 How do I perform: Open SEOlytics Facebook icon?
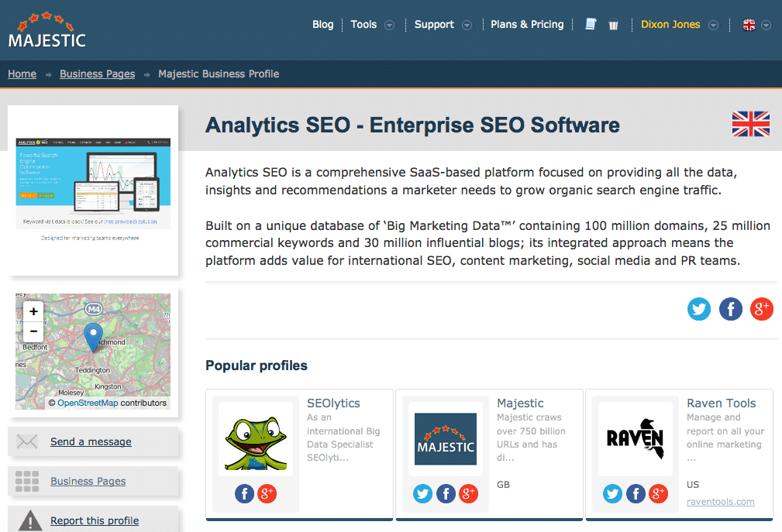click(x=244, y=493)
